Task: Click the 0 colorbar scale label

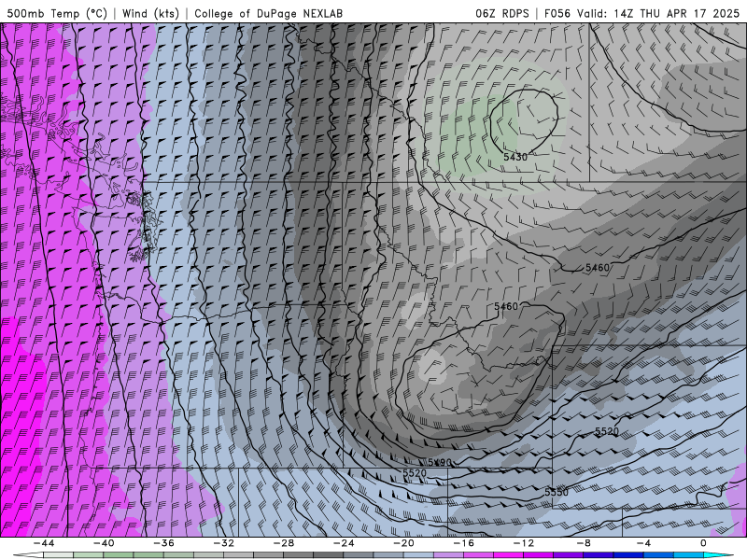Action: pos(703,543)
